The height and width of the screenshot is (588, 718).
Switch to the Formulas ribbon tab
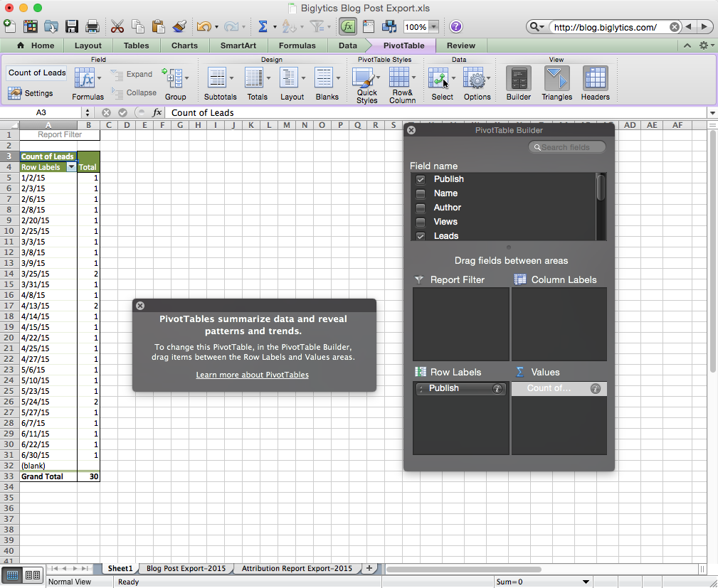(x=297, y=46)
